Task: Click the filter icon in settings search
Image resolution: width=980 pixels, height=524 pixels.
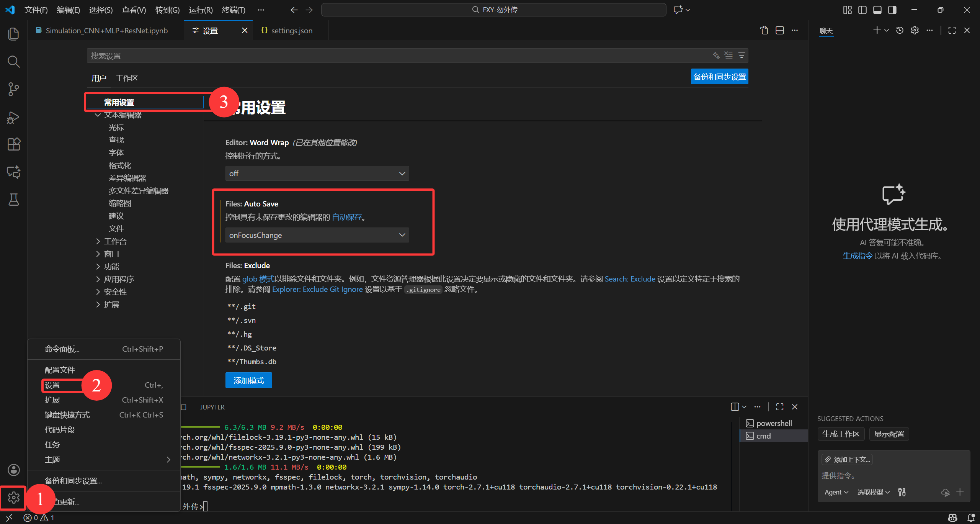Action: 742,56
